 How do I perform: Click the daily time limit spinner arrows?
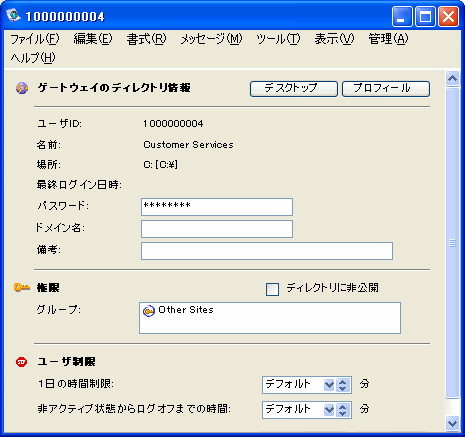[343, 385]
